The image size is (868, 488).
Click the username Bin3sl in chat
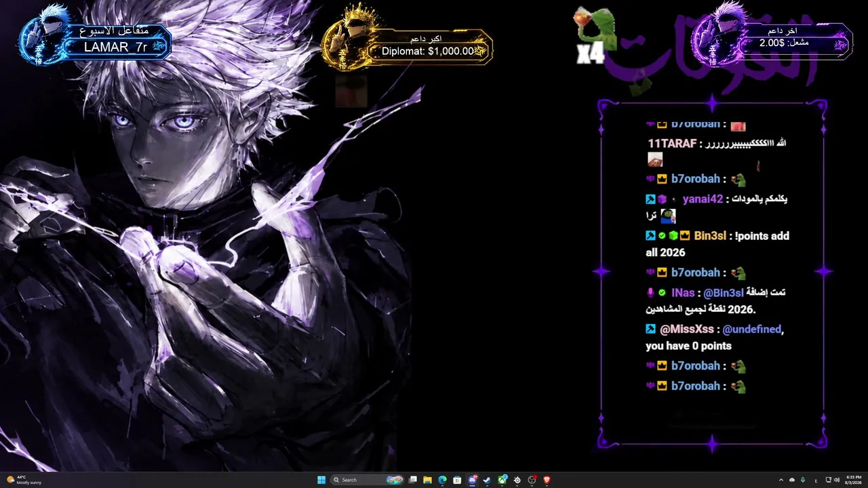click(x=711, y=236)
